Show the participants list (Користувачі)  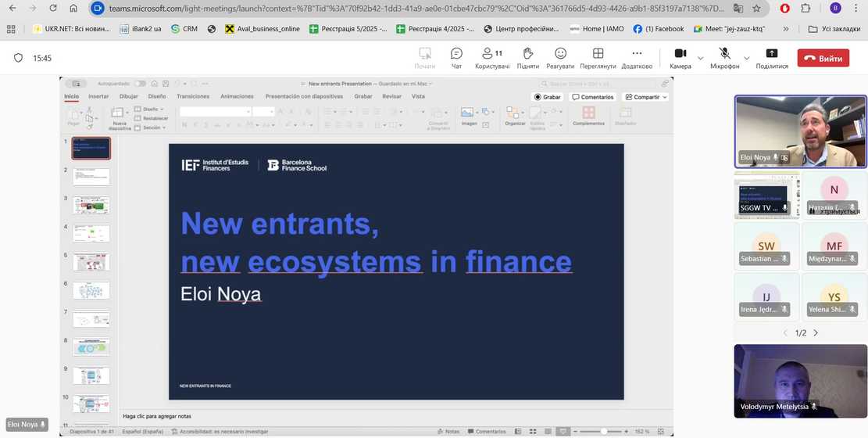point(492,58)
